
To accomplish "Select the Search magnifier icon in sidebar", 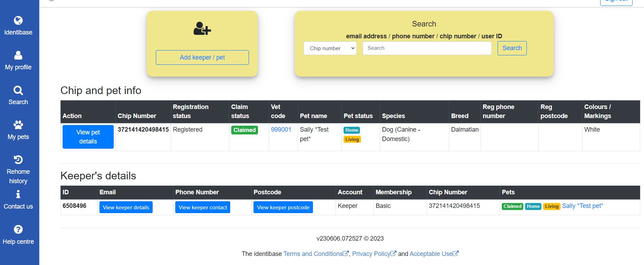I will [18, 91].
